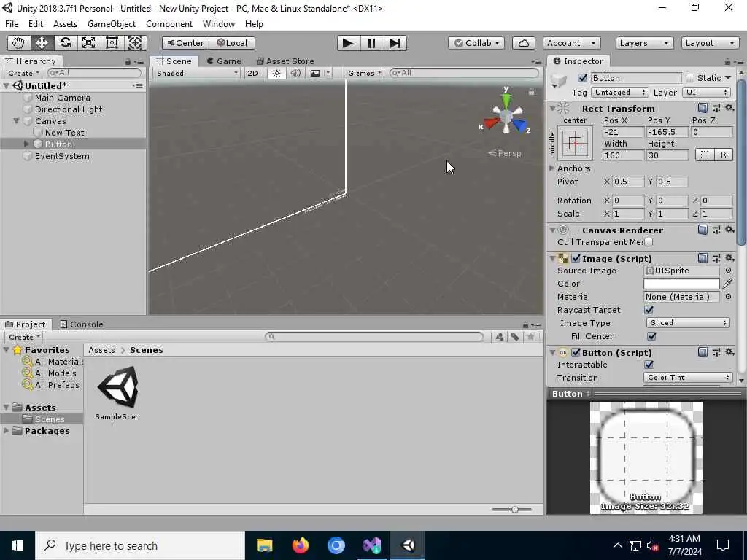Open Transition Color Tint dropdown
Screen dimensions: 747x560
pyautogui.click(x=687, y=378)
